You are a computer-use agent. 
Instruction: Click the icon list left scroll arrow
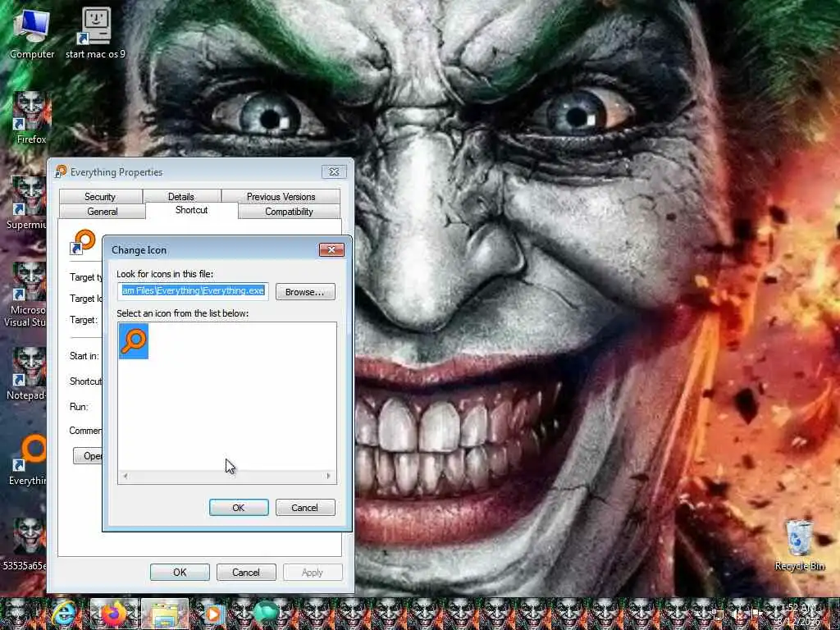[126, 476]
